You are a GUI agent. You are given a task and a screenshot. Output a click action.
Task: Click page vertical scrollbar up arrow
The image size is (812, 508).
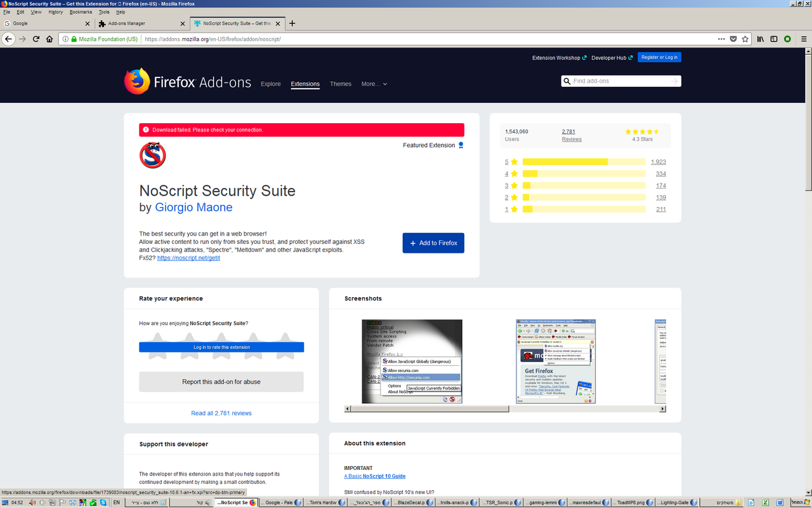808,52
